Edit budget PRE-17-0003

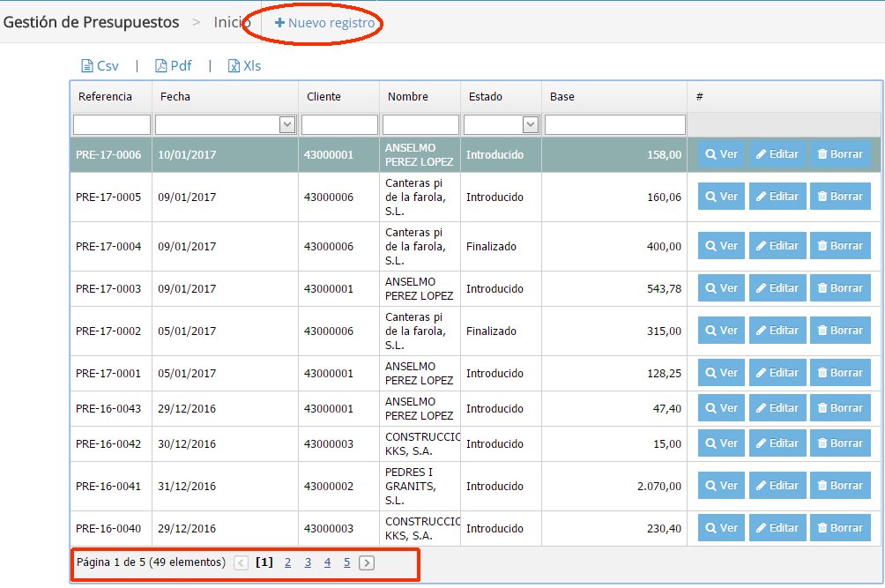tap(777, 287)
